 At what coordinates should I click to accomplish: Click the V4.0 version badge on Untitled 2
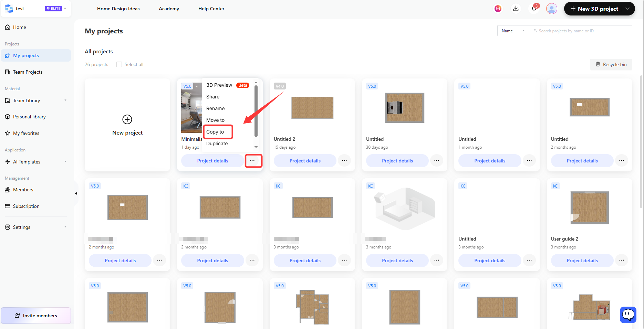pos(280,86)
